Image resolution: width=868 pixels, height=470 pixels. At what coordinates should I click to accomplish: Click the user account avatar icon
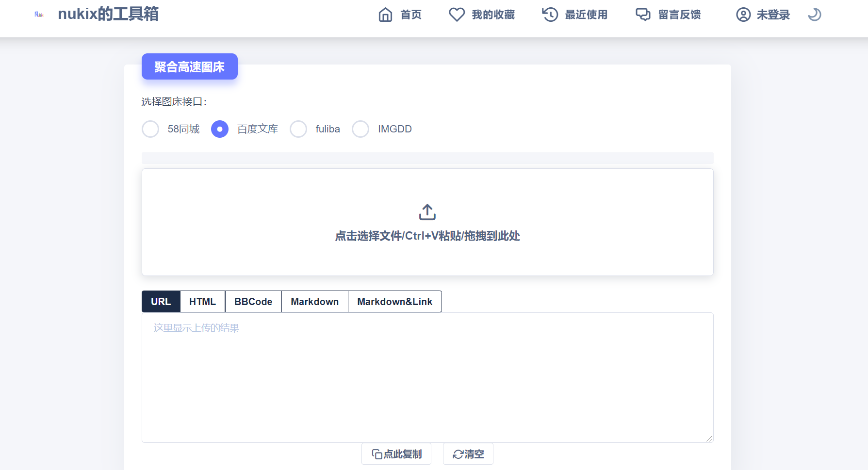click(x=743, y=15)
